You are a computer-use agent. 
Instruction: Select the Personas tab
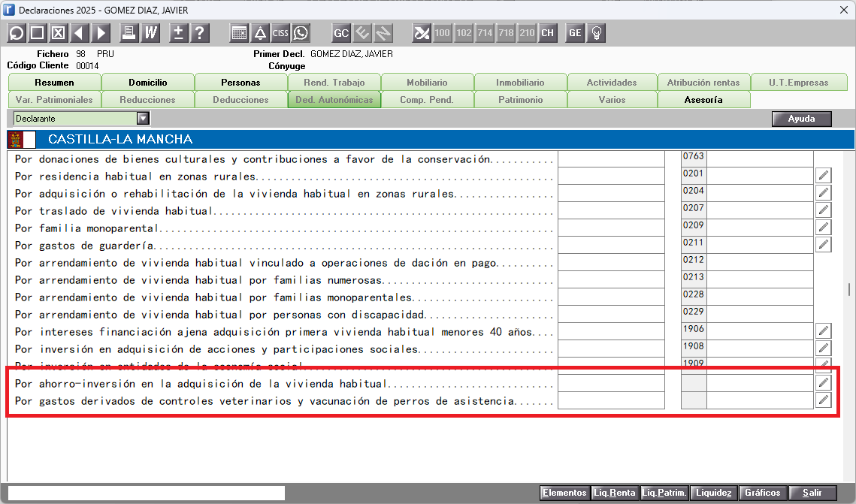point(240,83)
